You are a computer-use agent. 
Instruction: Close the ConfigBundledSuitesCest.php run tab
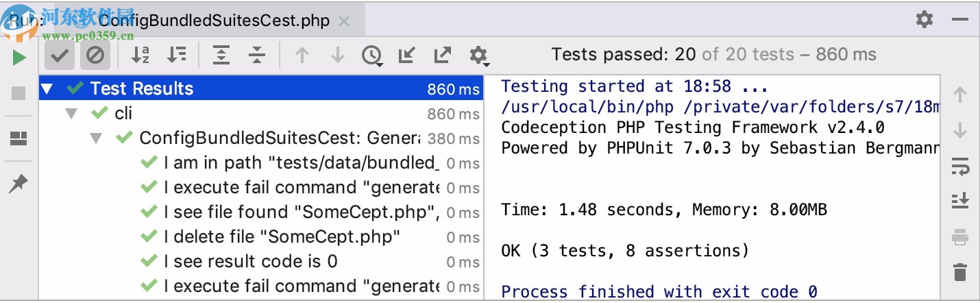pos(344,21)
